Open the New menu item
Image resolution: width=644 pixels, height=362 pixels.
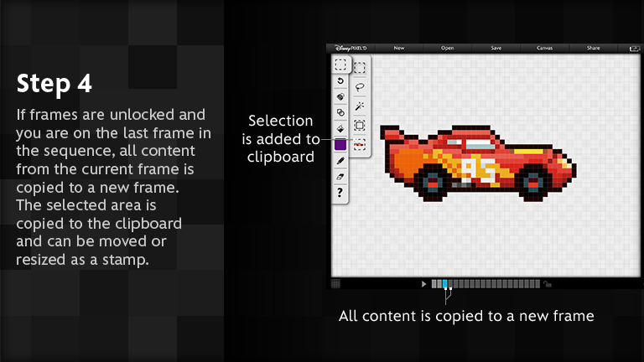tap(399, 48)
